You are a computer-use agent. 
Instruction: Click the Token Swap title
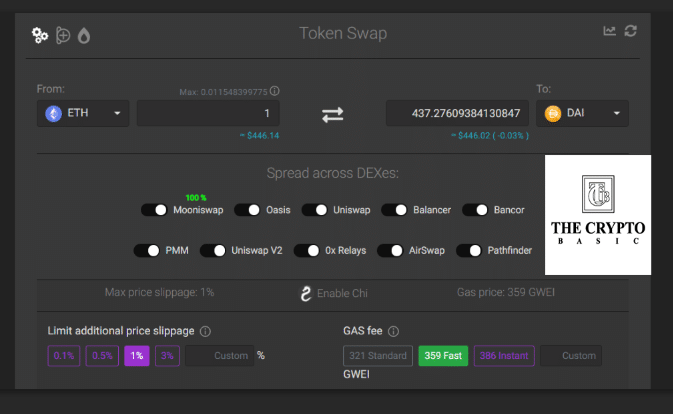(x=343, y=33)
